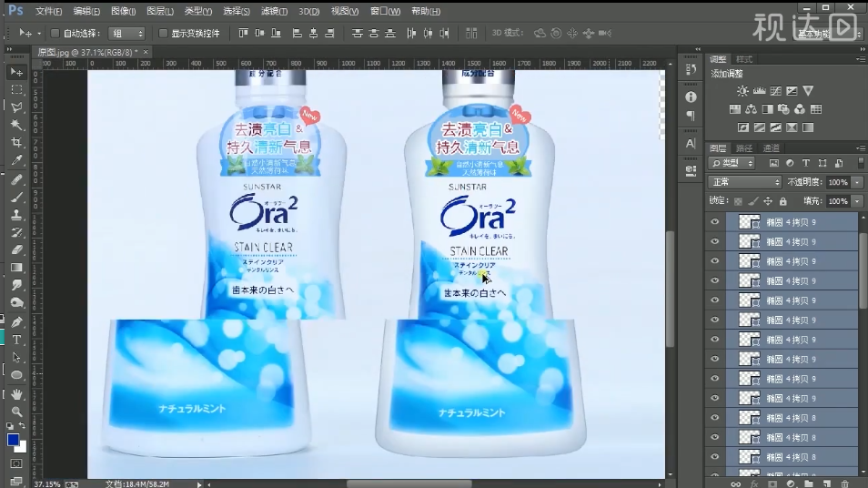The image size is (868, 488).
Task: Select the Ellipse shape tool
Action: pos(16,375)
